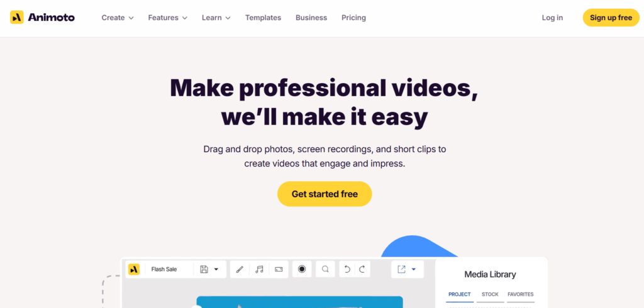Open the save options dropdown arrow

(216, 270)
